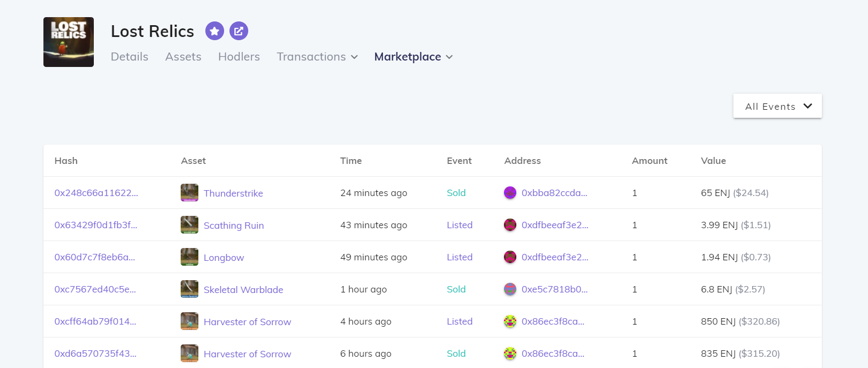868x368 pixels.
Task: Open address 0x86ec3f8ca in the 850 ENJ row
Action: (553, 321)
